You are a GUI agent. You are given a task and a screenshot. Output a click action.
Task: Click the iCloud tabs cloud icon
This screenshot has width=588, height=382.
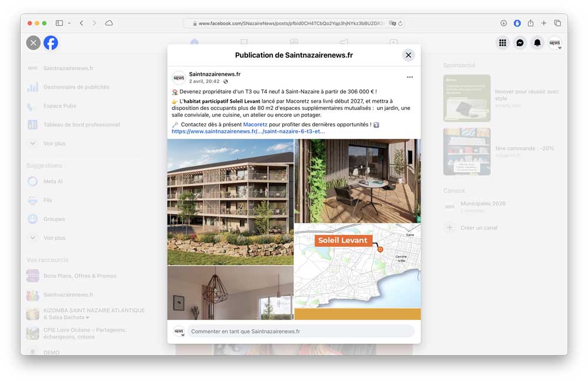(x=109, y=23)
